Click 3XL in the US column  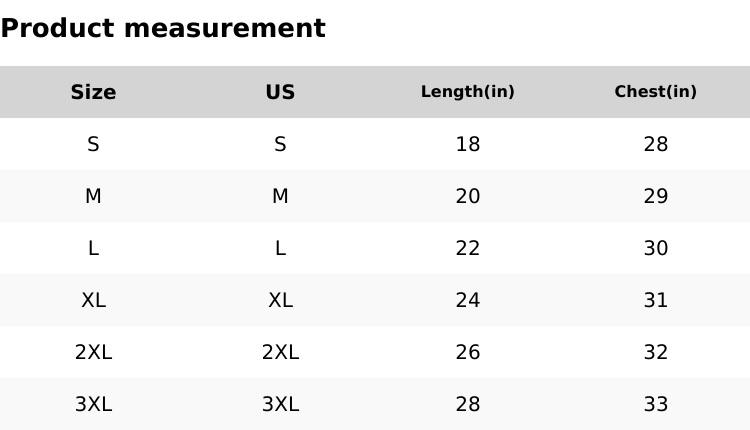click(x=280, y=404)
